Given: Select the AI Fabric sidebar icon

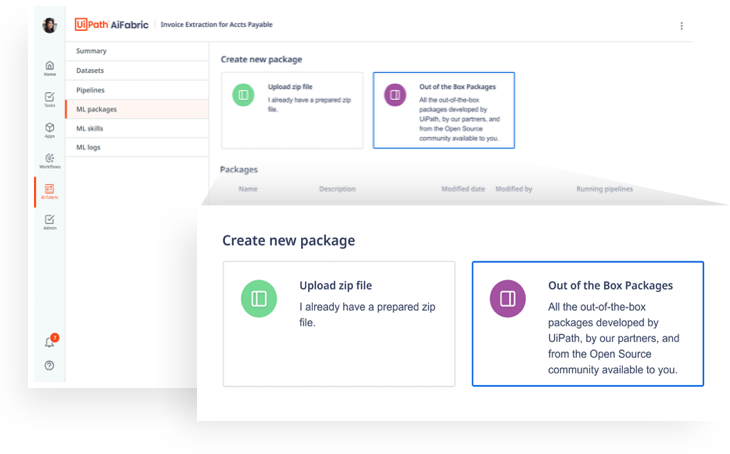Looking at the screenshot, I should click(x=50, y=191).
